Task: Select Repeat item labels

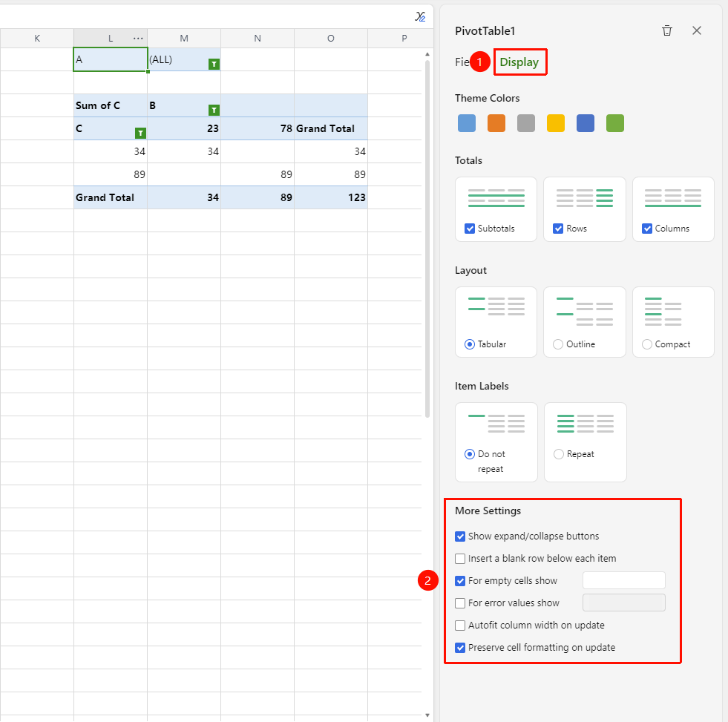Action: pyautogui.click(x=559, y=454)
